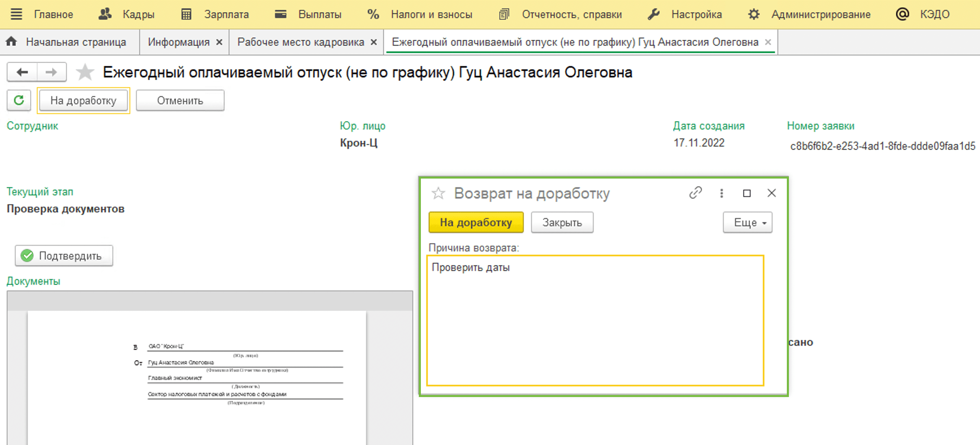The width and height of the screenshot is (980, 445).
Task: Click the Закрыть button in dialog
Action: pos(562,222)
